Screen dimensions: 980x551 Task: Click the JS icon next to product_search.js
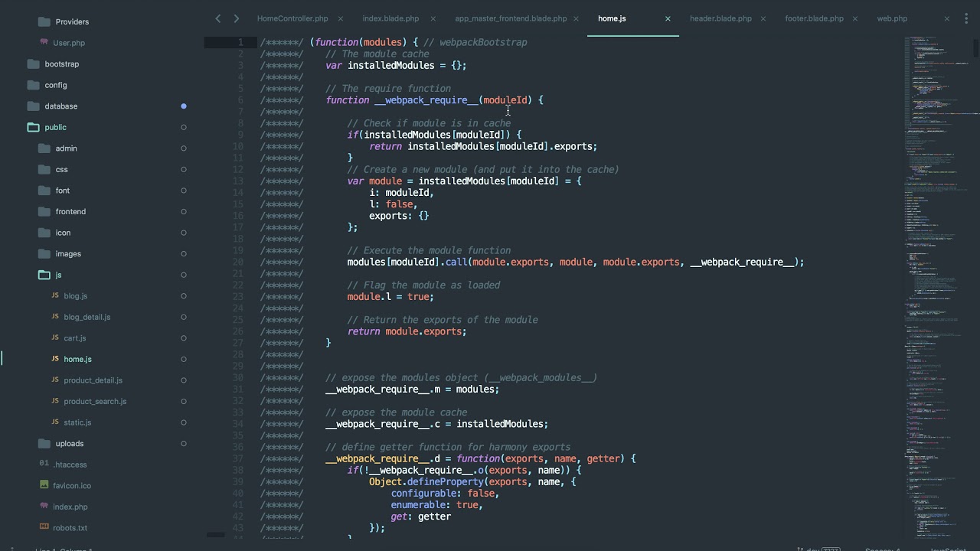(x=55, y=401)
